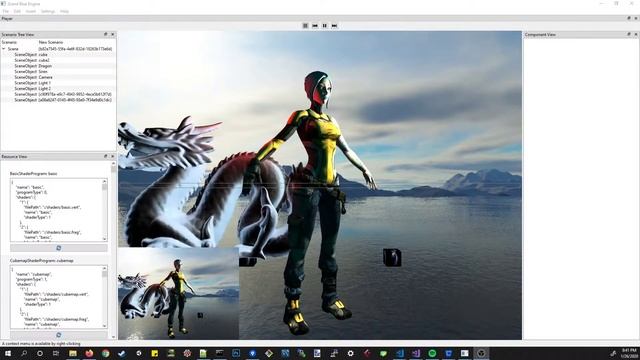Viewport: 640px width, 360px height.
Task: Click the taskbar clock and date
Action: tap(629, 353)
